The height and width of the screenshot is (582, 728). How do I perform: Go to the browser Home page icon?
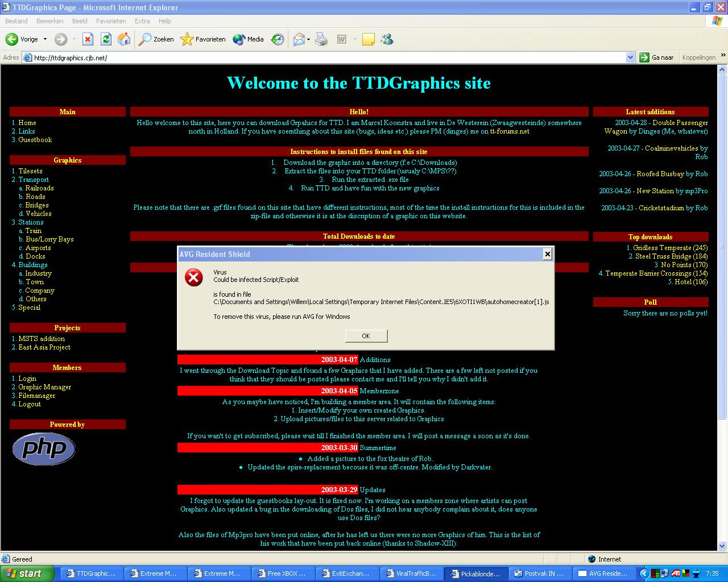(124, 39)
